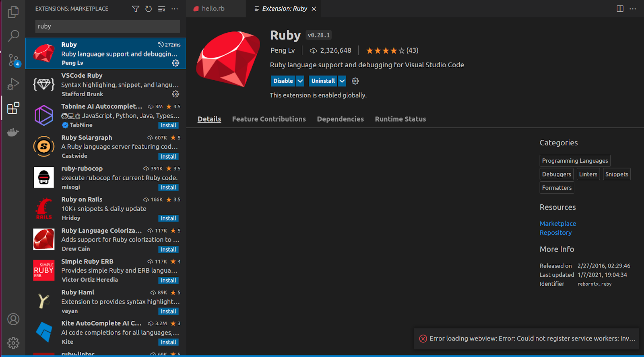Switch to the hello.rb editor tab
The image size is (644, 357).
pos(216,9)
